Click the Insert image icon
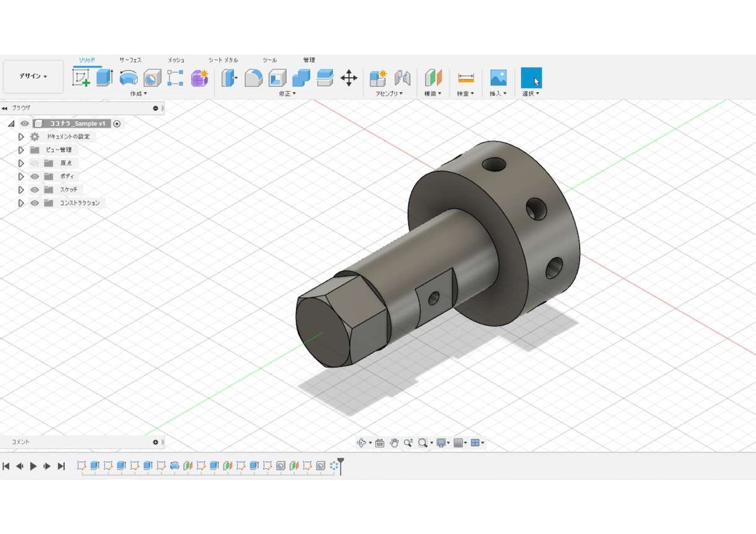Image resolution: width=756 pixels, height=534 pixels. (x=498, y=77)
